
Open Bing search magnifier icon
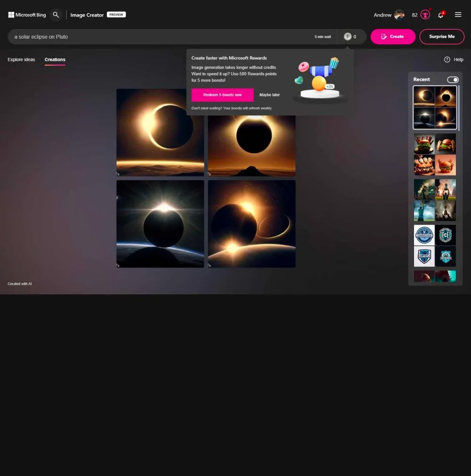(56, 15)
